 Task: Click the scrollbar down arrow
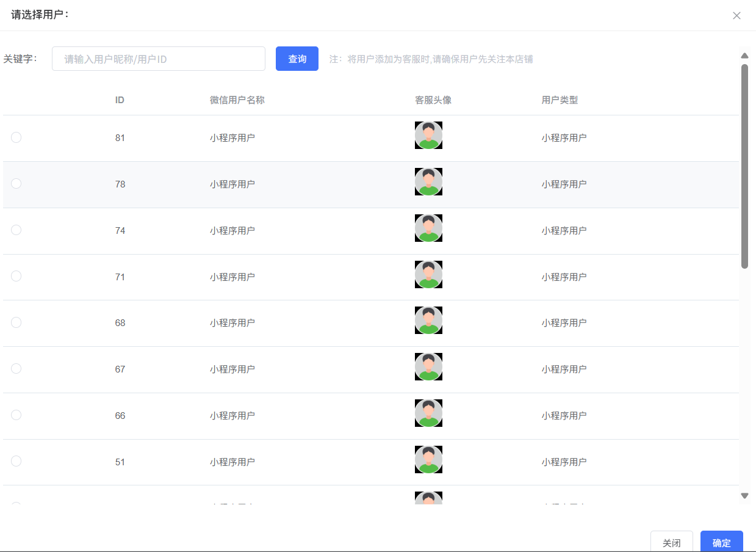click(x=744, y=495)
